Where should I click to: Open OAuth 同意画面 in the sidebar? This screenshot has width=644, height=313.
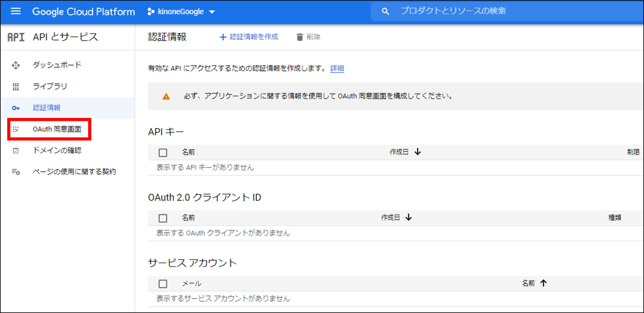[x=57, y=129]
